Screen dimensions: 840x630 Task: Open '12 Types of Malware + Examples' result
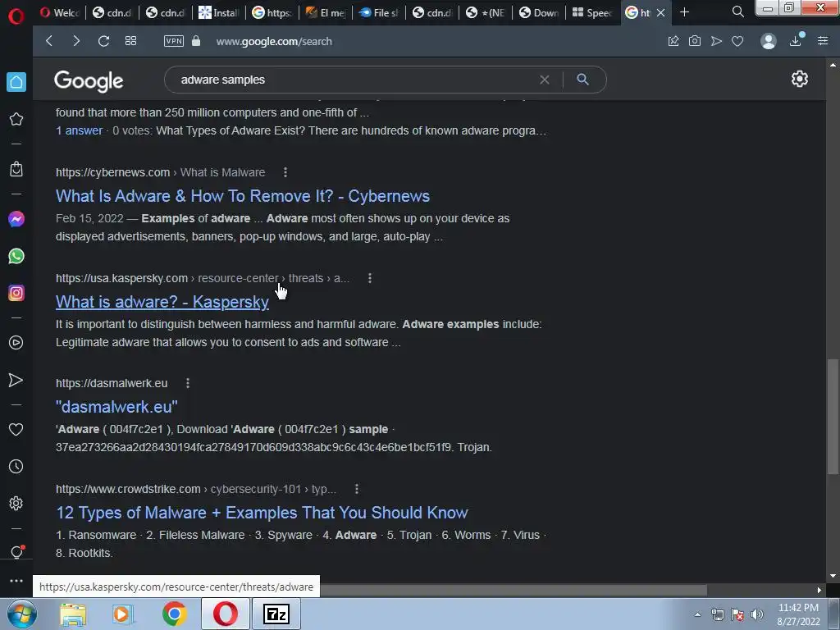click(x=262, y=513)
